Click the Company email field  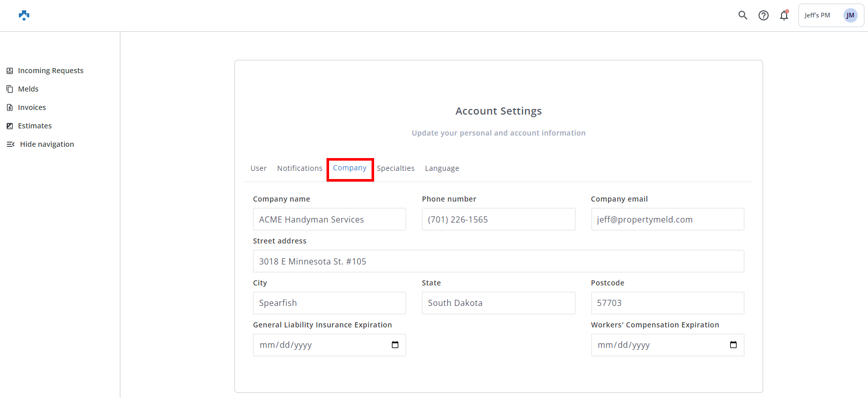[x=667, y=219]
